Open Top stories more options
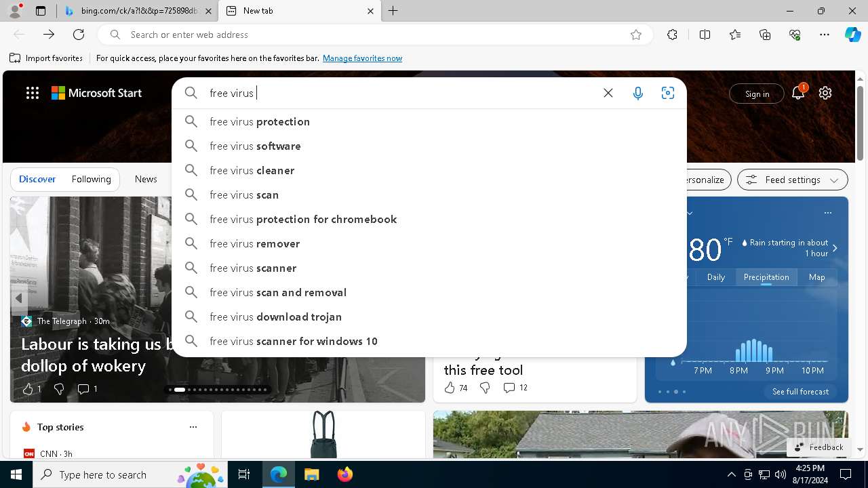The image size is (868, 488). (193, 427)
